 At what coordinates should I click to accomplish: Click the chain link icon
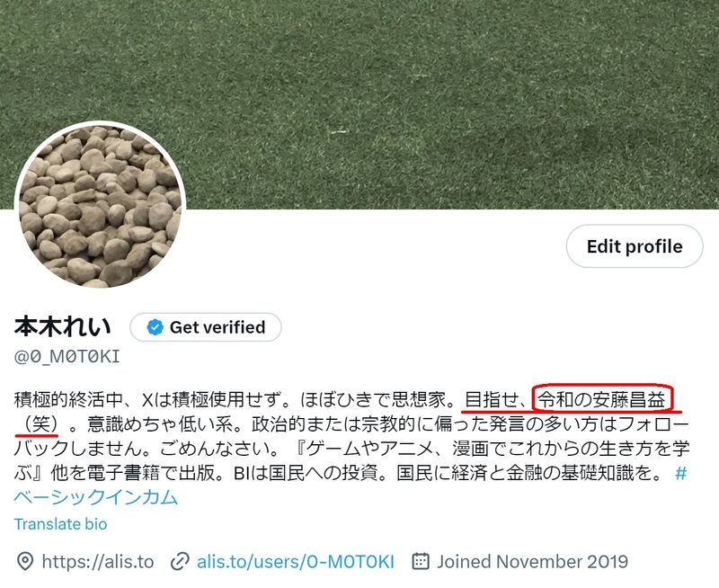point(180,561)
